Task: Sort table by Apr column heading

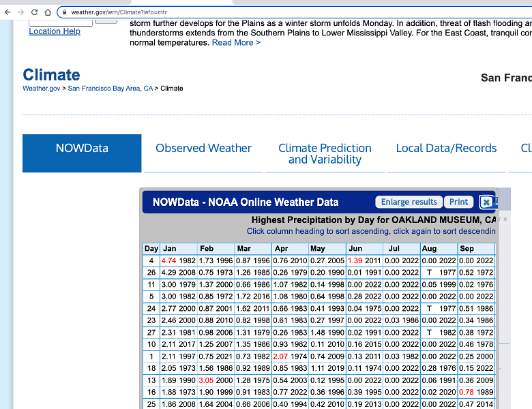Action: [291, 249]
